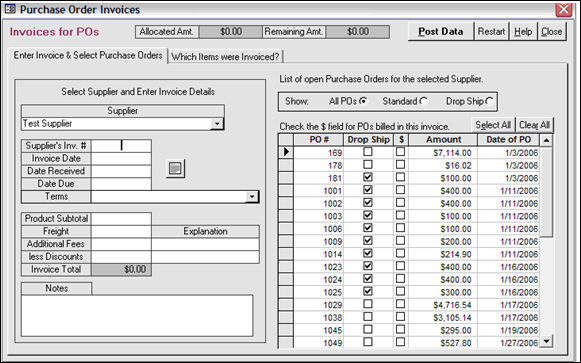Click the $7,114.00 amount cell
Image resolution: width=581 pixels, height=363 pixels.
coord(443,153)
